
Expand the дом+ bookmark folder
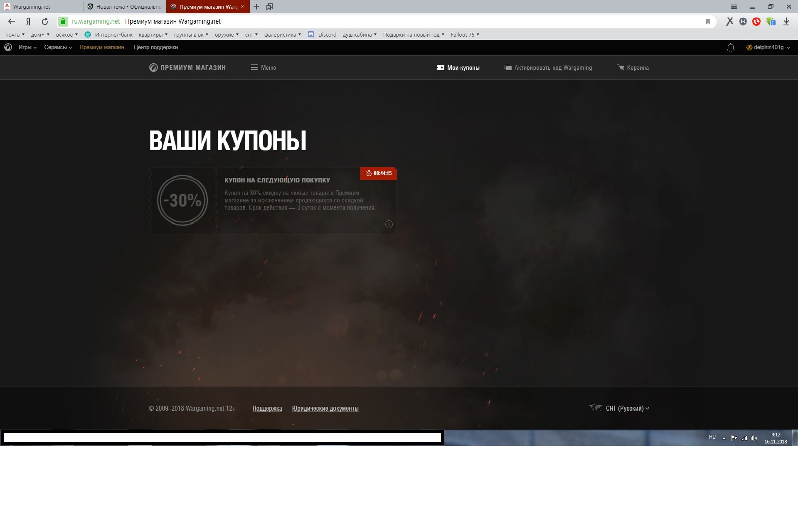40,34
